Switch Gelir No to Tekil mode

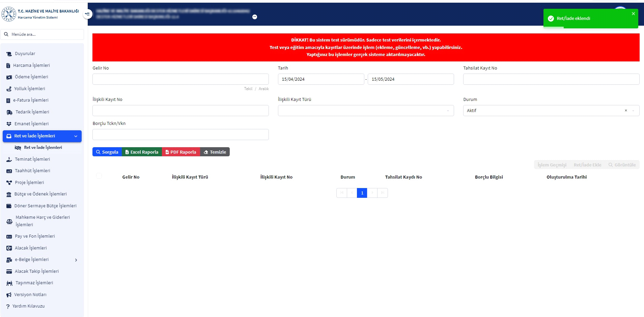tap(248, 89)
